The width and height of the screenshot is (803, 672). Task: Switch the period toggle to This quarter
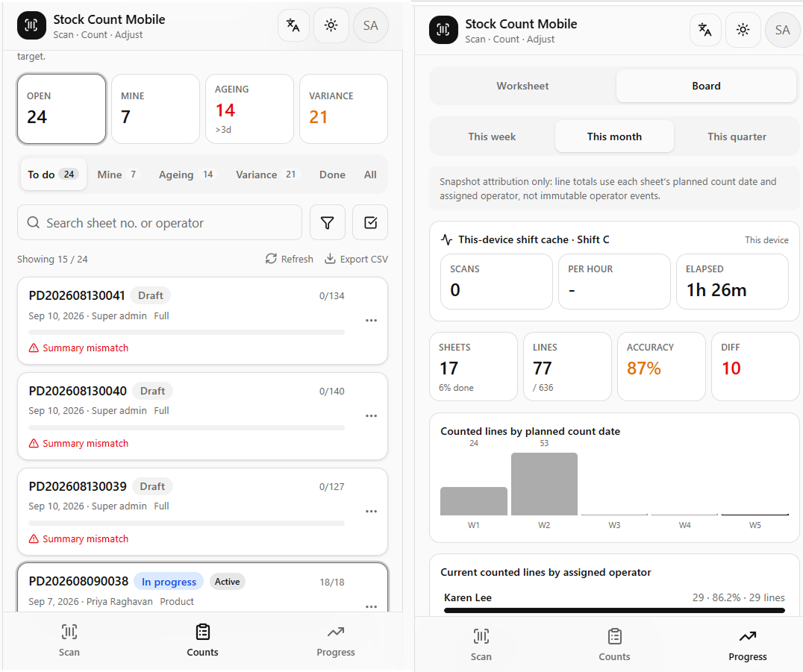pyautogui.click(x=737, y=136)
